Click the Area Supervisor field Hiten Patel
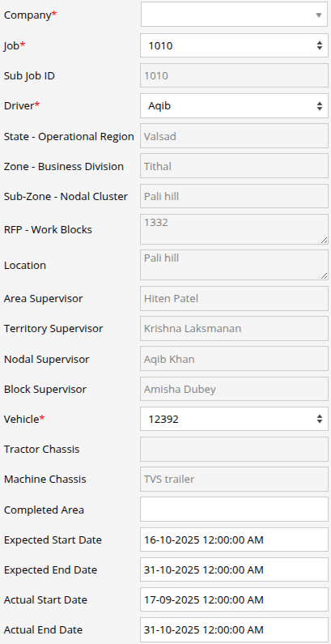Screen dimensions: 331x644 [234, 299]
